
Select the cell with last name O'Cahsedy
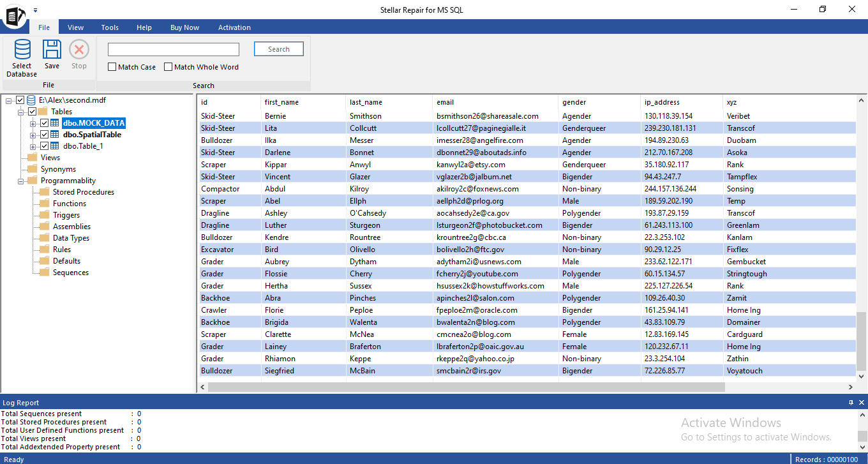tap(389, 213)
